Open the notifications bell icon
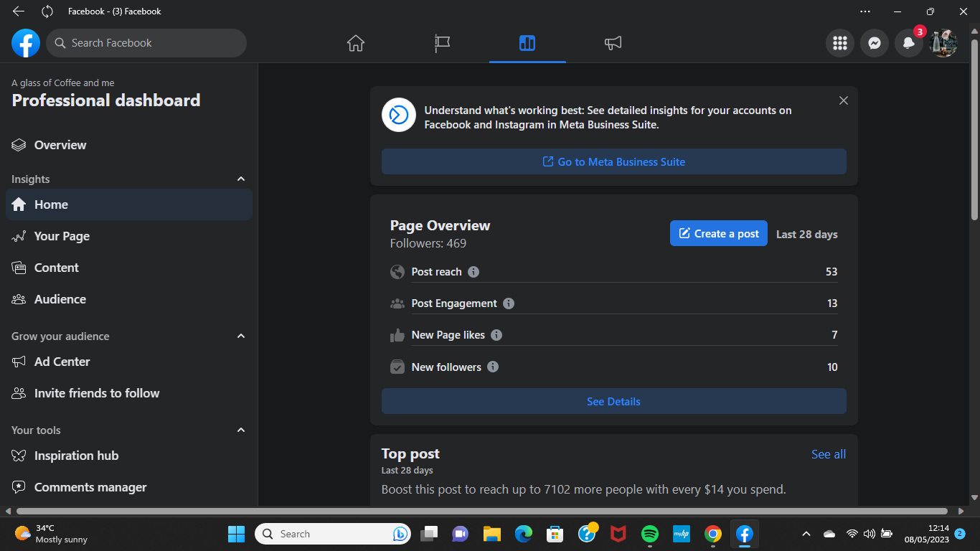The image size is (980, 551). tap(909, 43)
